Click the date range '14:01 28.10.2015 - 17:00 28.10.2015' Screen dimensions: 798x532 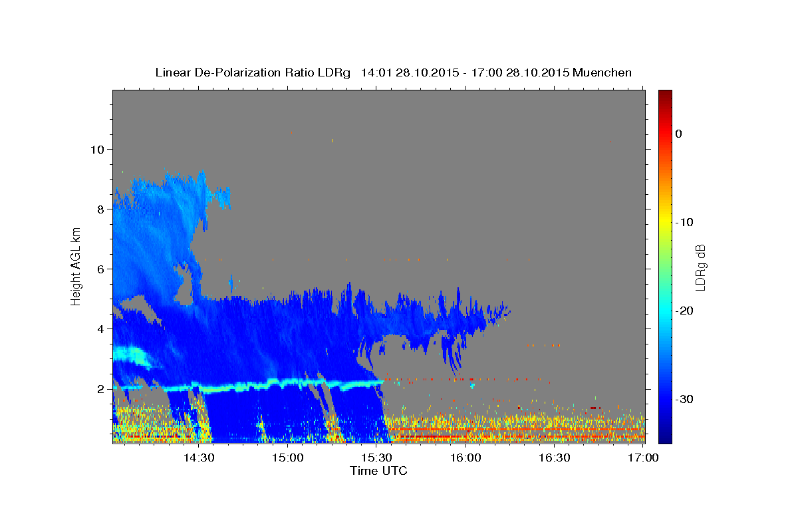click(465, 72)
